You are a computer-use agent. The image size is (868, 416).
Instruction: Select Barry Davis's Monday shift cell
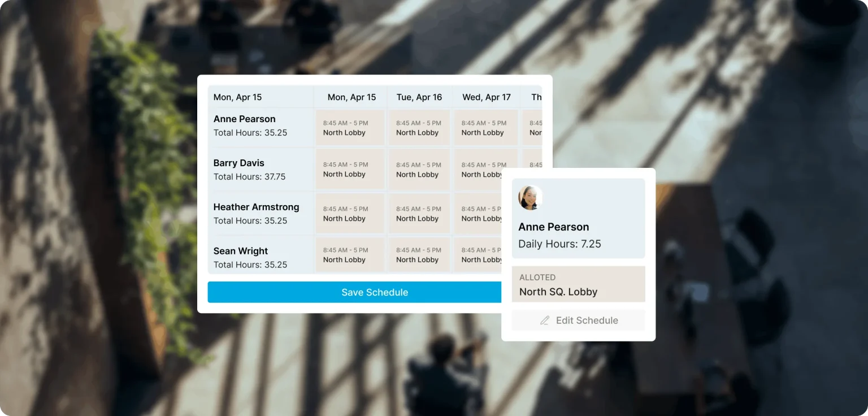[350, 170]
